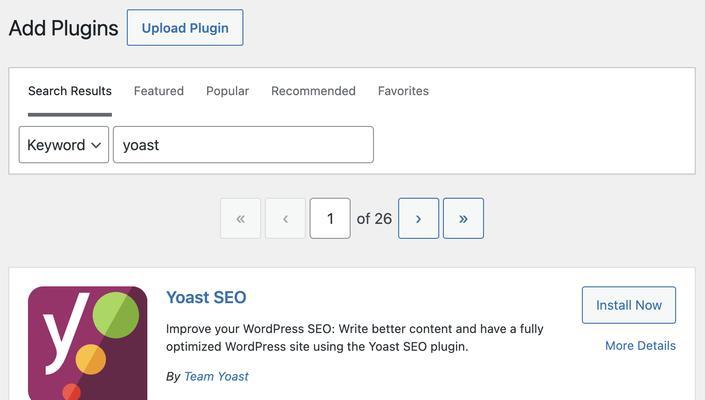Screen dimensions: 705x400
Task: Click the Upload Plugin button
Action: click(185, 28)
